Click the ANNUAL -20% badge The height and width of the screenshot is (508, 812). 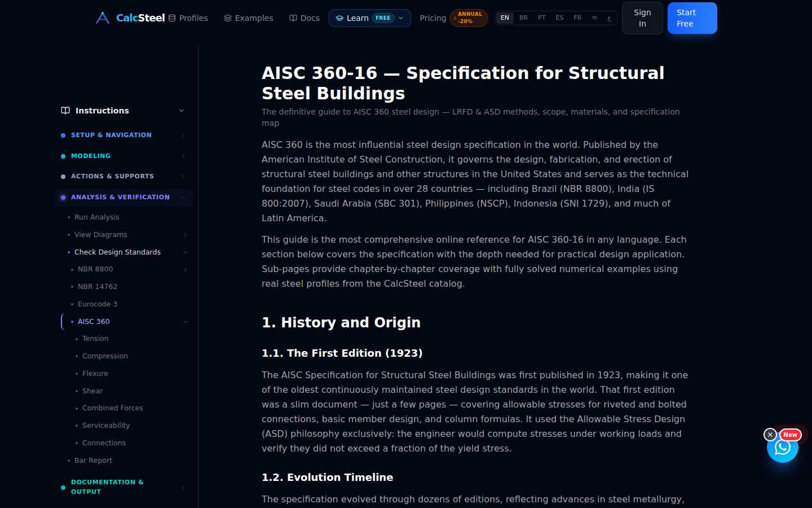click(469, 18)
